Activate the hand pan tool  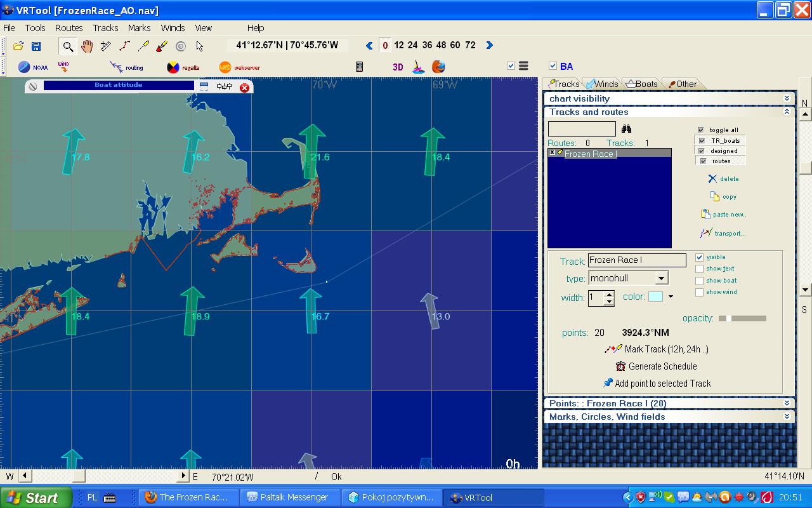coord(87,46)
